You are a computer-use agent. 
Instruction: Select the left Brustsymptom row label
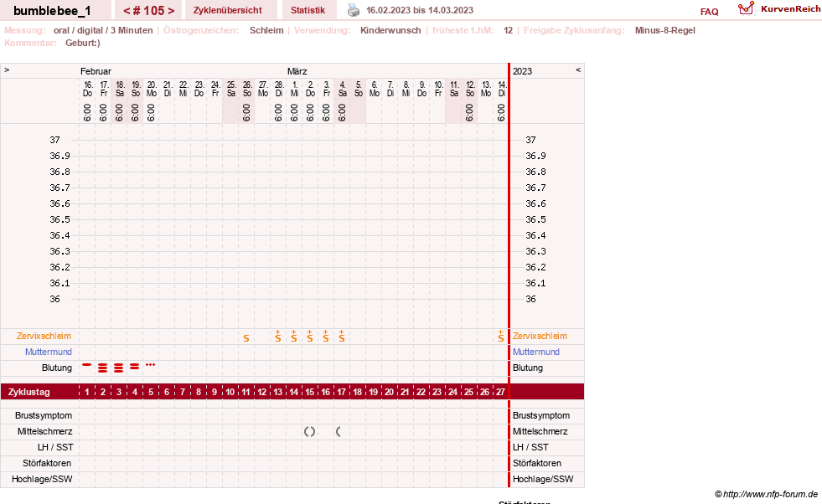click(44, 415)
